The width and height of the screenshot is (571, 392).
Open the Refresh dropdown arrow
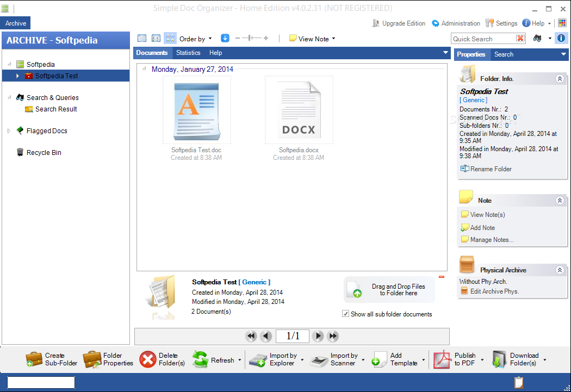pos(240,360)
